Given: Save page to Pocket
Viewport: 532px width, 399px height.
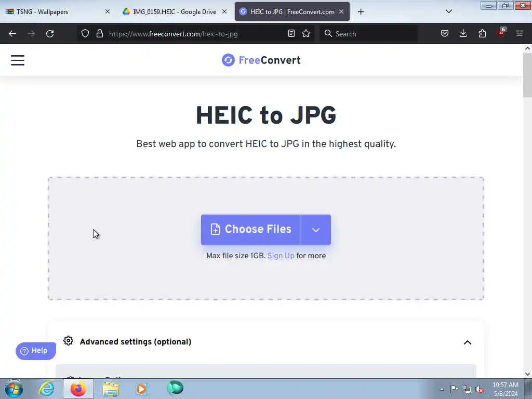Looking at the screenshot, I should point(445,33).
